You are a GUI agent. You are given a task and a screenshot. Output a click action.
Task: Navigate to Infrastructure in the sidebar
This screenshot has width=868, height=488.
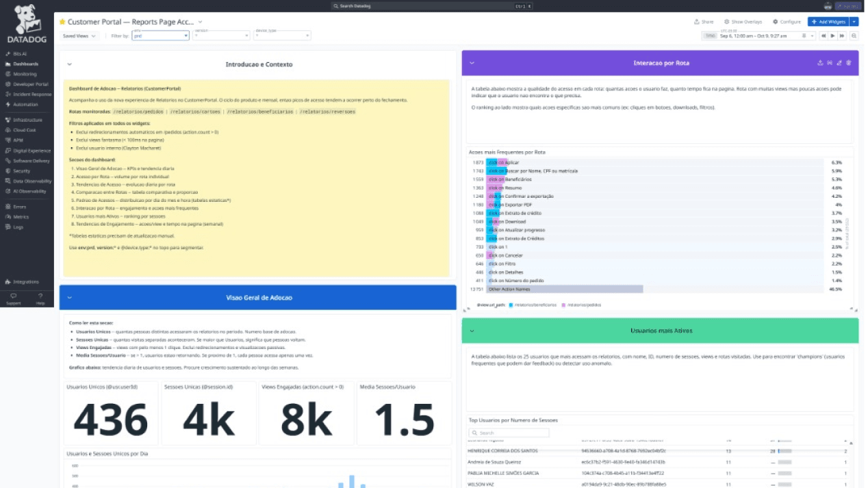23,120
